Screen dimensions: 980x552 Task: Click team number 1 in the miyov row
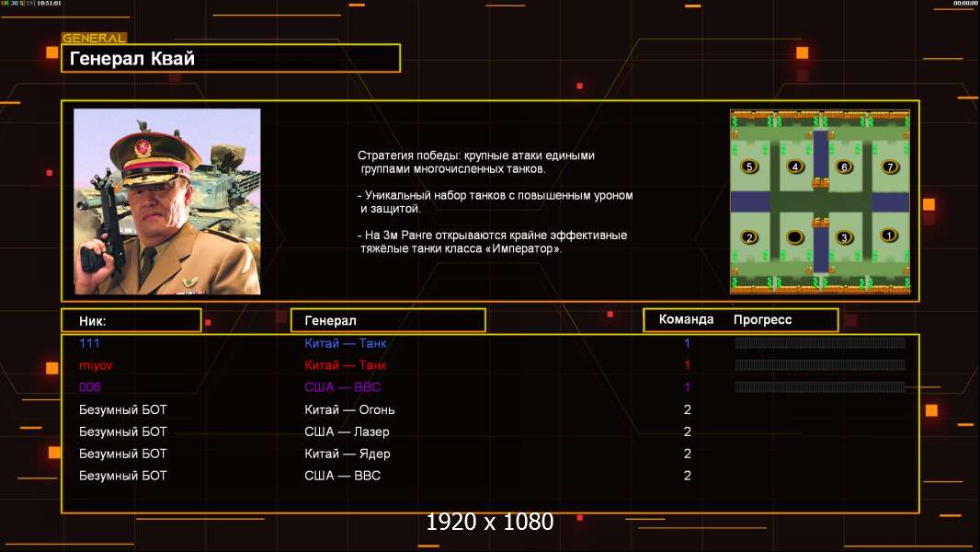(687, 364)
